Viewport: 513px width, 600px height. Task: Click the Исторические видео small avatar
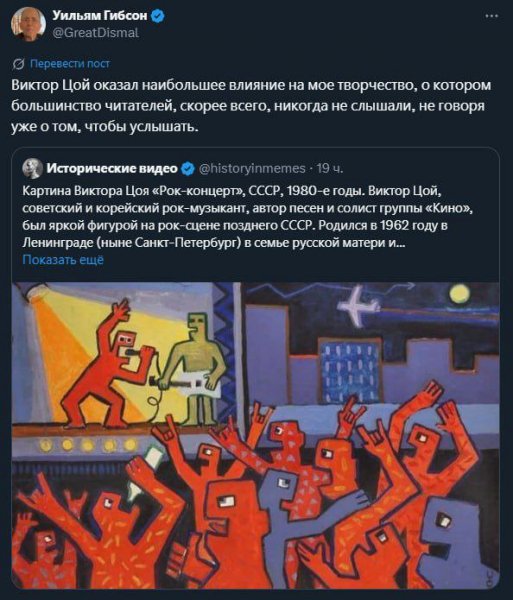[x=33, y=168]
